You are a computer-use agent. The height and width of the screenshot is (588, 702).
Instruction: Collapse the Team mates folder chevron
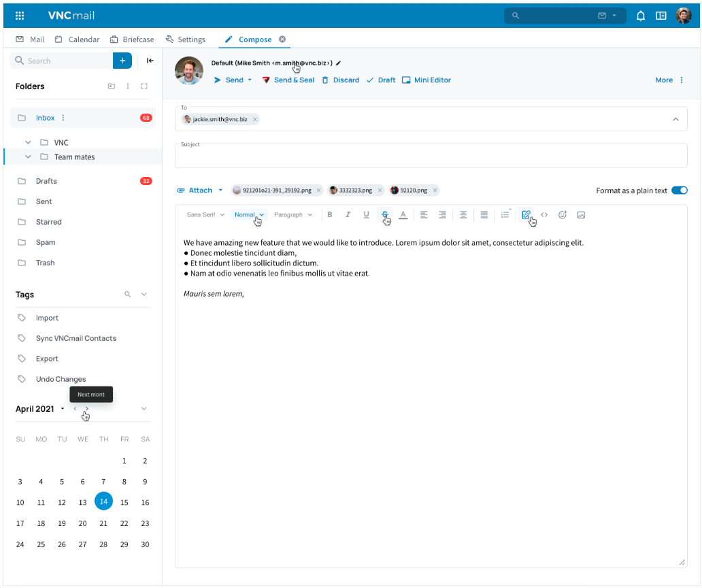(x=29, y=157)
